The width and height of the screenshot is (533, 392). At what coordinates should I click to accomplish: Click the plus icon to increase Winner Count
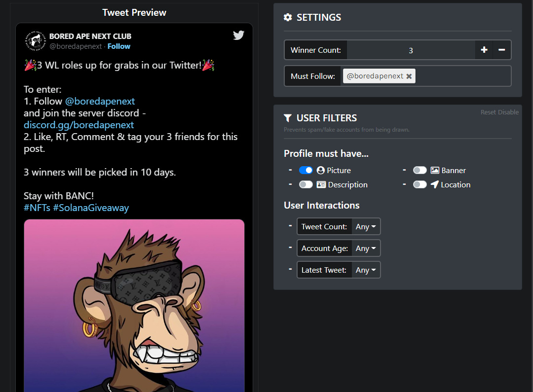click(484, 50)
